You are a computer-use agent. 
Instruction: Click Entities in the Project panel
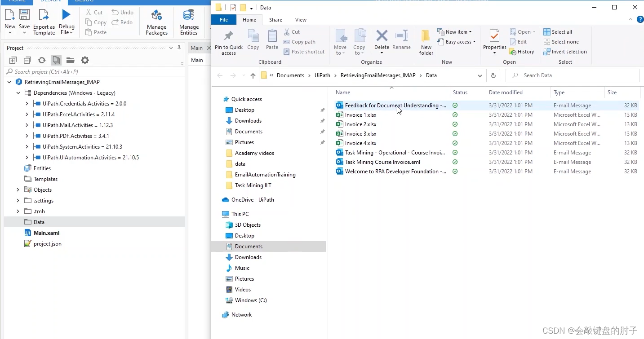[x=42, y=168]
